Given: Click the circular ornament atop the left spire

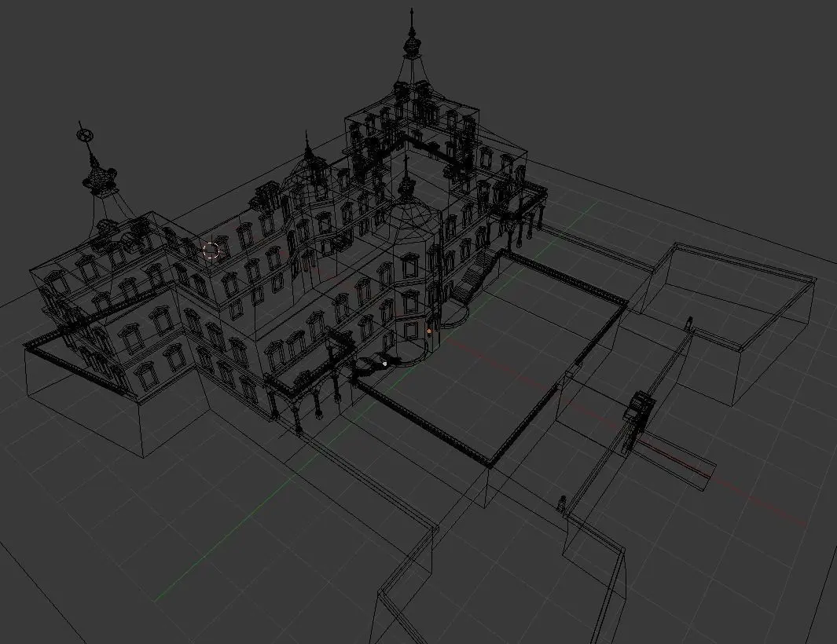Looking at the screenshot, I should tap(84, 134).
